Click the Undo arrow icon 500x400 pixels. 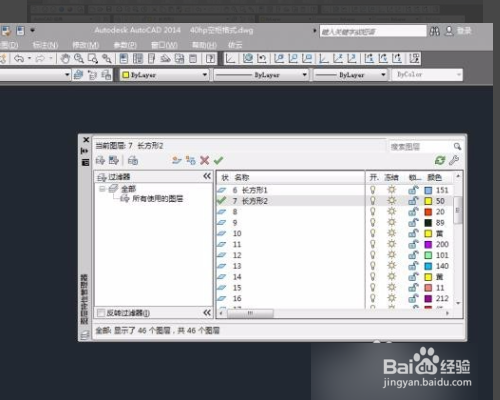click(19, 59)
